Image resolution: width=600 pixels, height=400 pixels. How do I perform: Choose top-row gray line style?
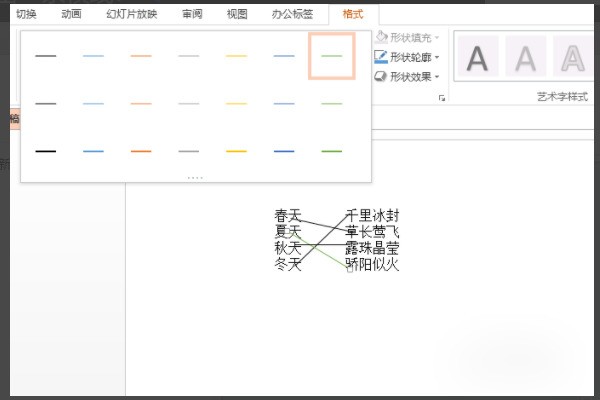[x=189, y=56]
